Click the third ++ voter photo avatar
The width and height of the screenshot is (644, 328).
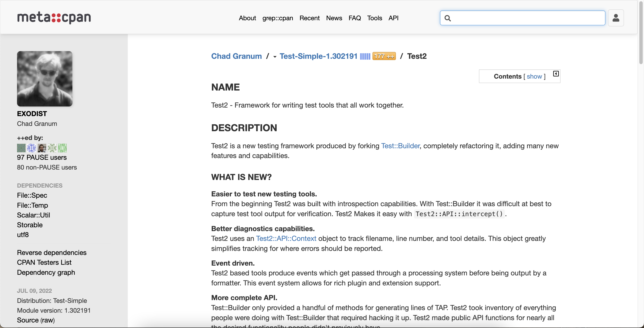coord(42,148)
